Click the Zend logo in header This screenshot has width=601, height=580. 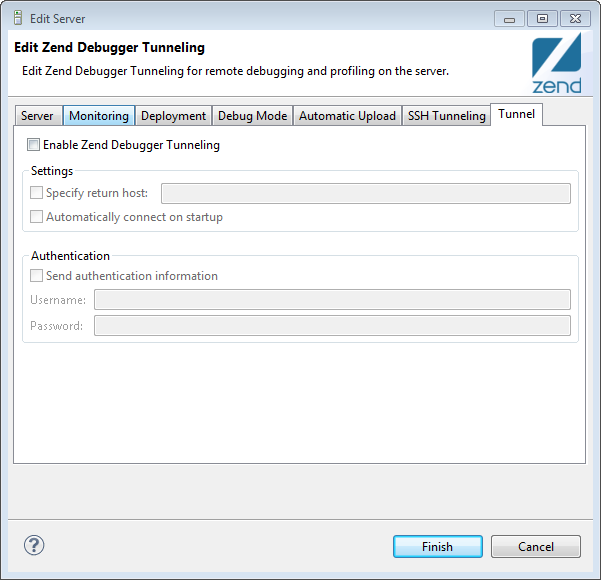[x=557, y=63]
